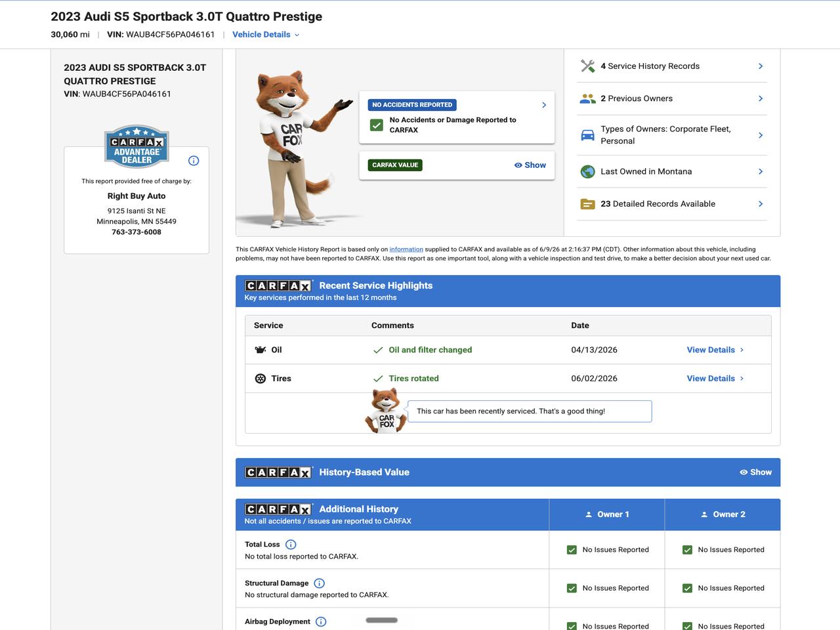
Task: Click the 06/02/2026 tires date
Action: 595,379
